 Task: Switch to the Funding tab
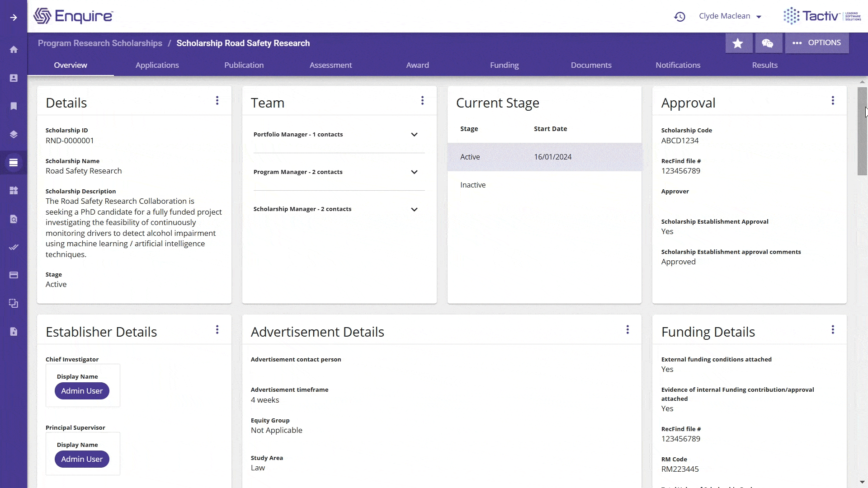[504, 65]
